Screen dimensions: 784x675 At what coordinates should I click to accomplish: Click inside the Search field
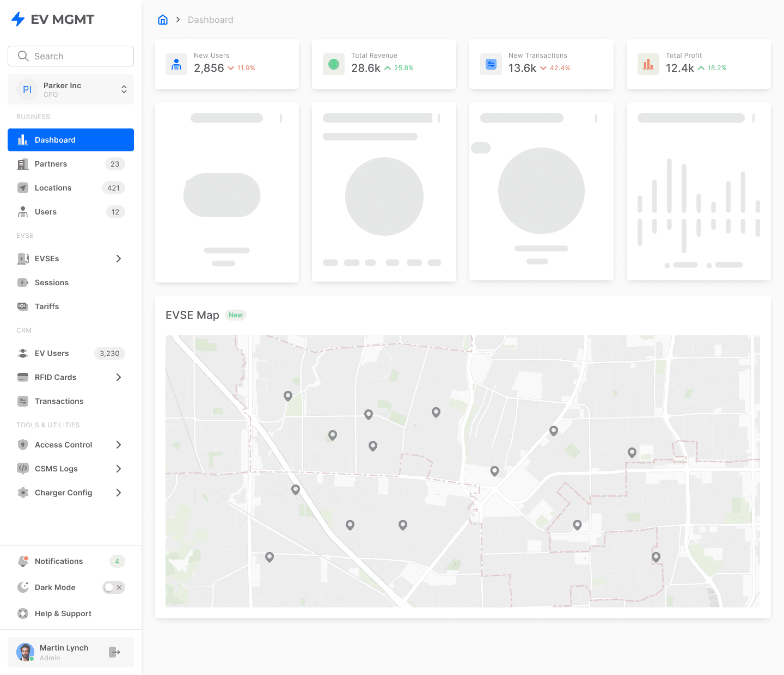coord(70,56)
